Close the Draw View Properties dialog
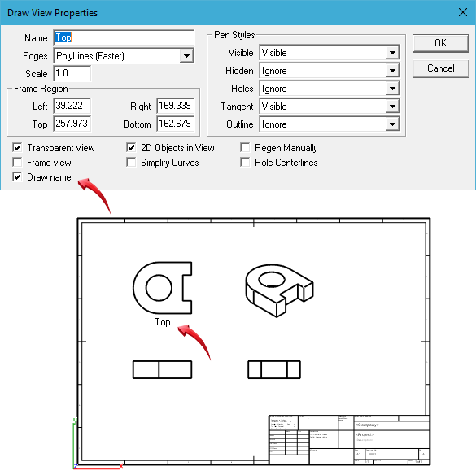 click(x=463, y=12)
